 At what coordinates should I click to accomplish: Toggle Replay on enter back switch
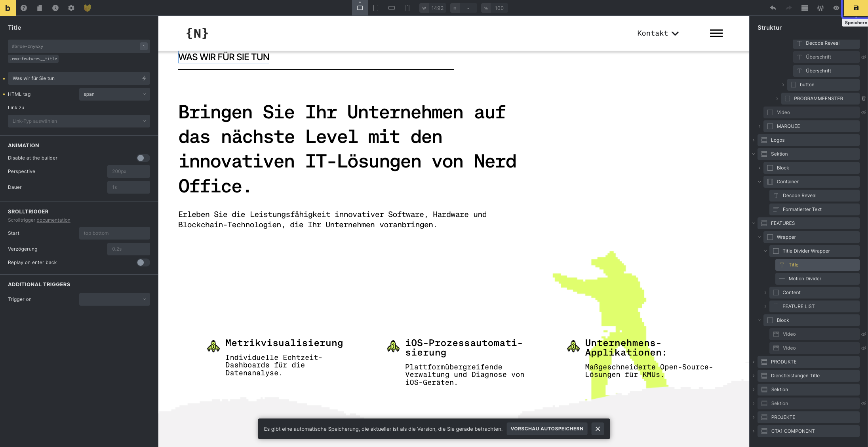point(143,262)
